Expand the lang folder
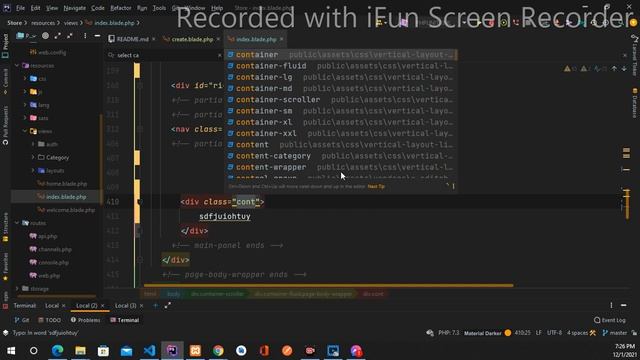 tap(25, 105)
